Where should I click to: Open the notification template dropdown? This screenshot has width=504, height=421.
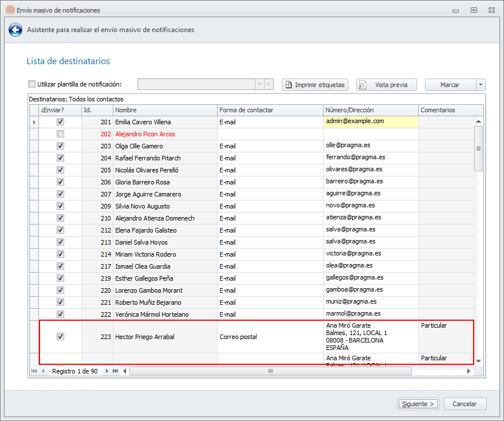[259, 84]
